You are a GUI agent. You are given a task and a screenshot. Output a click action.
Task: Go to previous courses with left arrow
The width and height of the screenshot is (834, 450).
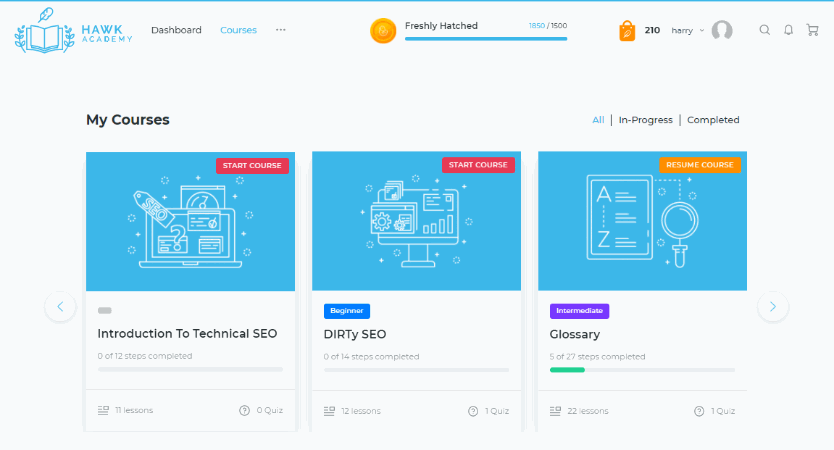(60, 307)
